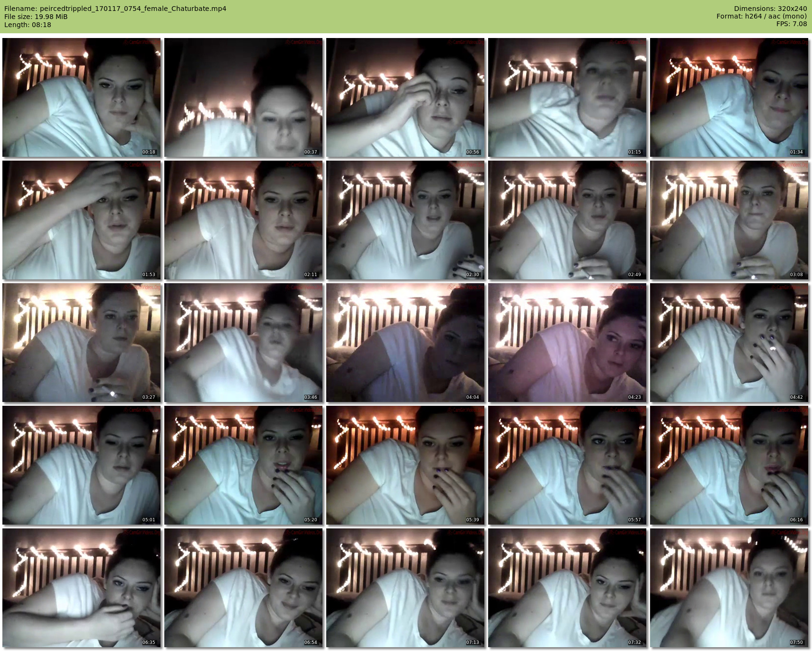This screenshot has height=651, width=812.
Task: Click the 05:20 video frame
Action: pos(244,465)
